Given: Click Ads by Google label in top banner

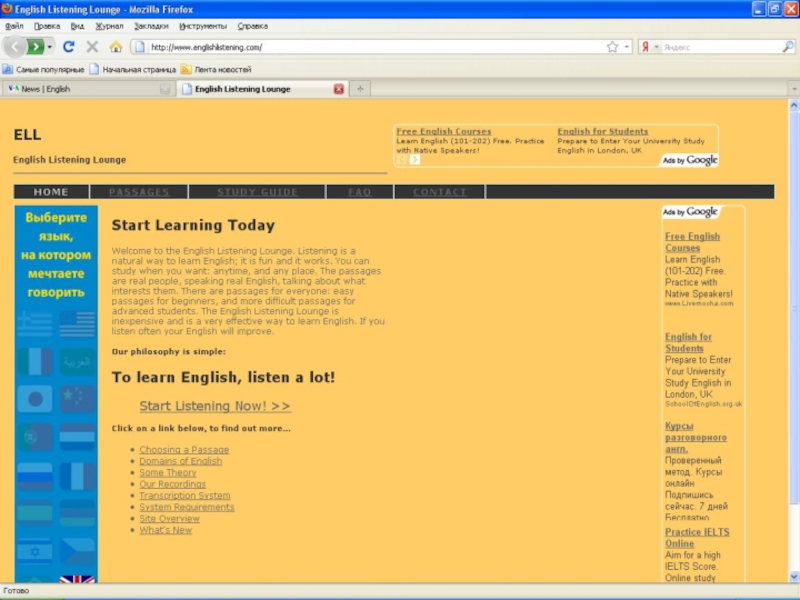Looking at the screenshot, I should [690, 160].
